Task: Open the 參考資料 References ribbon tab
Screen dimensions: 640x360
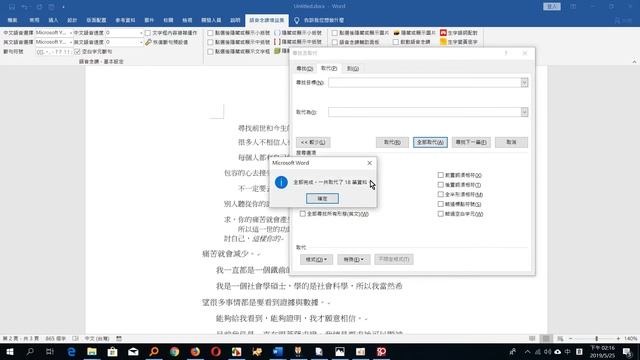Action: pyautogui.click(x=125, y=20)
